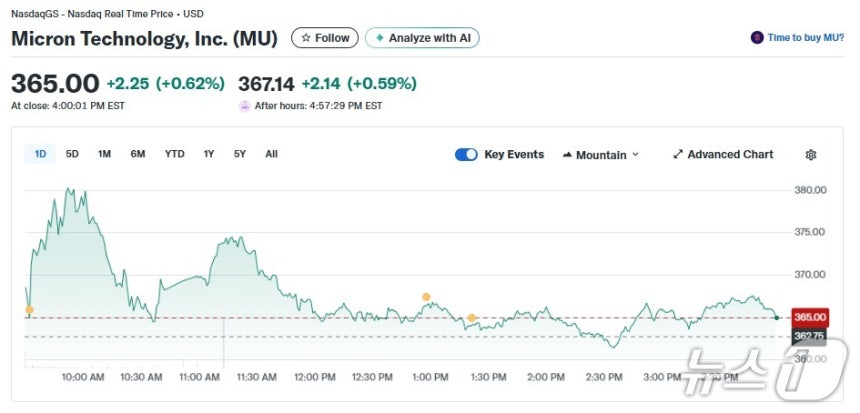This screenshot has height=413, width=860.
Task: View the 5Y chart range
Action: (x=240, y=154)
